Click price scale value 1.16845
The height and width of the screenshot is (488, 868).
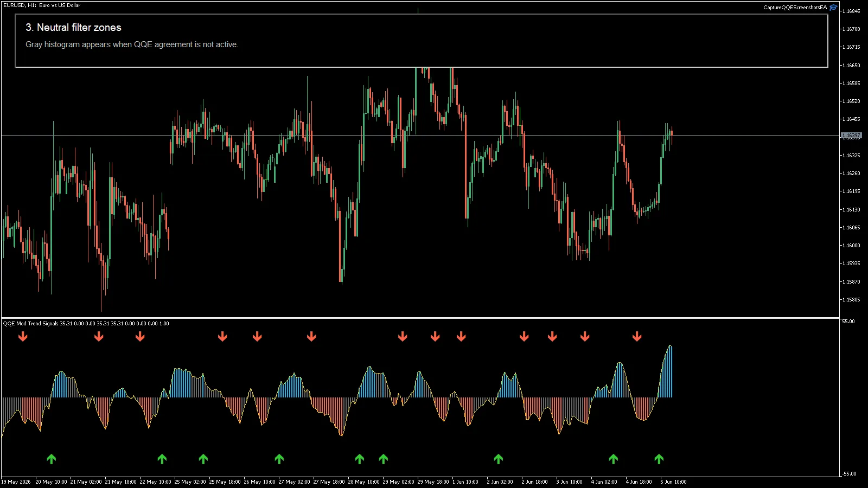point(851,11)
